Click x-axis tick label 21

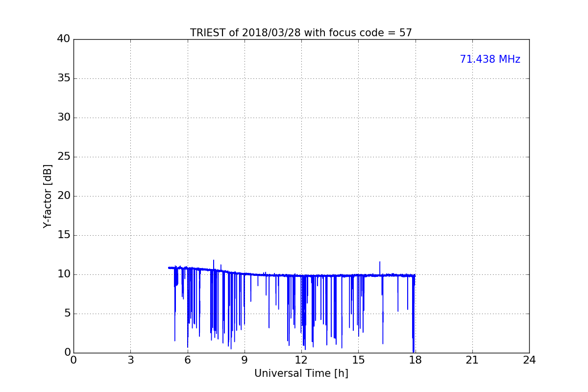472,360
